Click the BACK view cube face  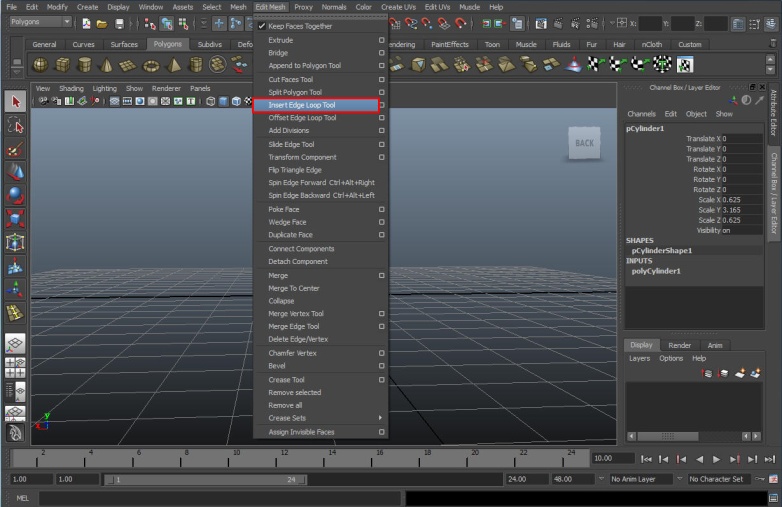(584, 143)
